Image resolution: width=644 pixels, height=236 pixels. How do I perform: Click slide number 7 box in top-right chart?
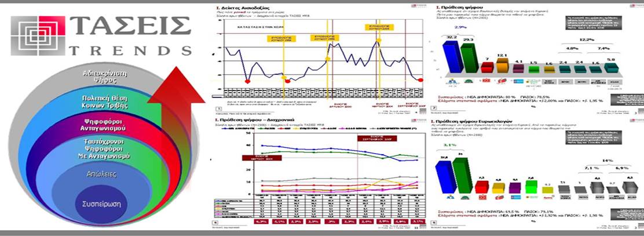click(x=433, y=109)
